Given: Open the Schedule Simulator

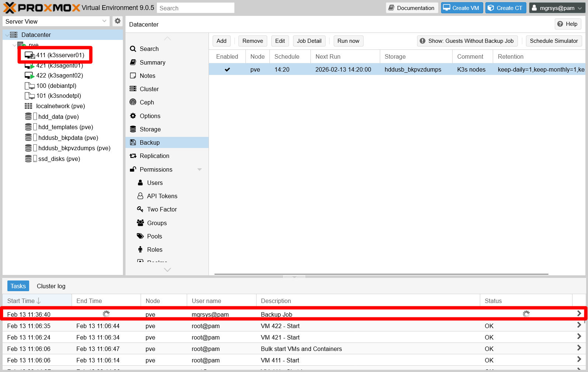Looking at the screenshot, I should [554, 41].
